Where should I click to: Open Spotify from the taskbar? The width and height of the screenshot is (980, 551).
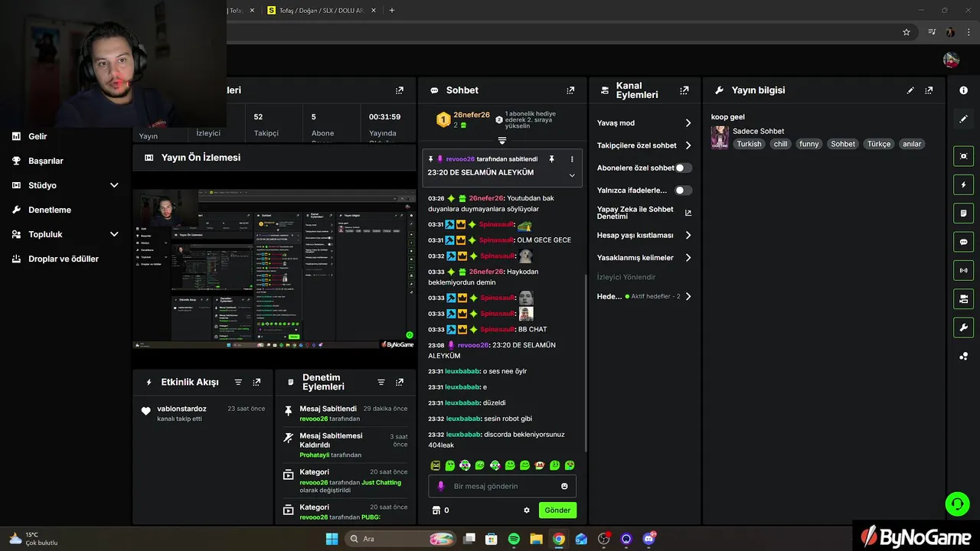[514, 539]
